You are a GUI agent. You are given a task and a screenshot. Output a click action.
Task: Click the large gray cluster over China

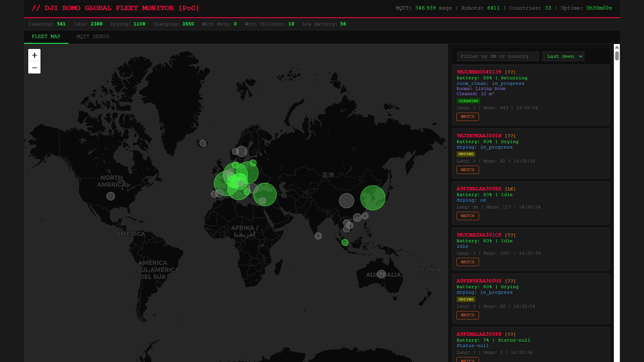tap(346, 201)
